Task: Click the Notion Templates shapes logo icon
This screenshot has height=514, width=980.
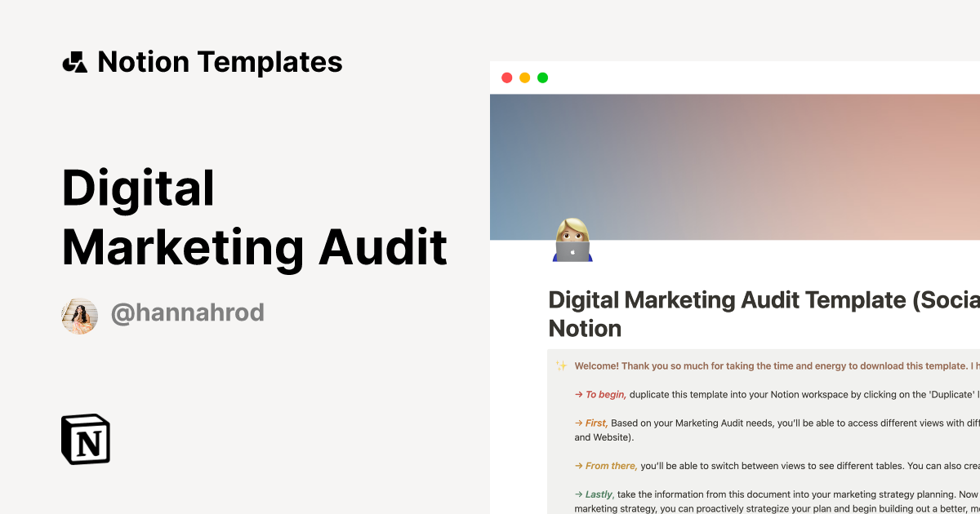Action: point(75,62)
